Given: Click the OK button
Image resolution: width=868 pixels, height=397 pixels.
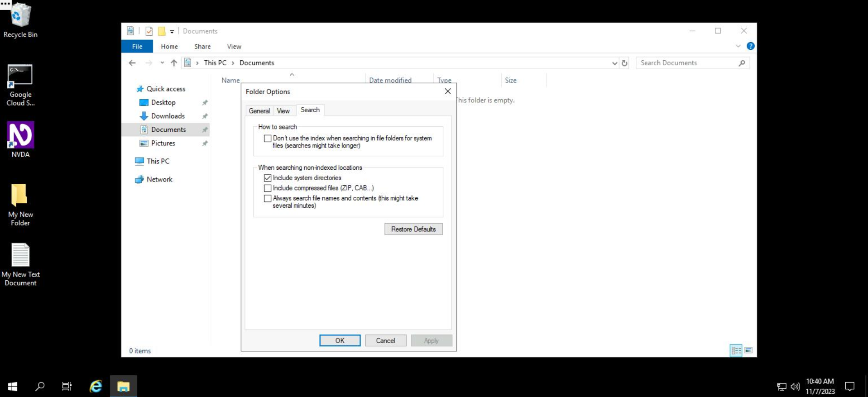Looking at the screenshot, I should [340, 340].
